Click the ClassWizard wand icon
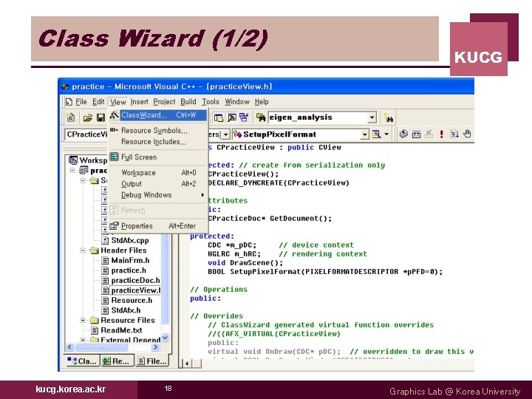 point(114,115)
